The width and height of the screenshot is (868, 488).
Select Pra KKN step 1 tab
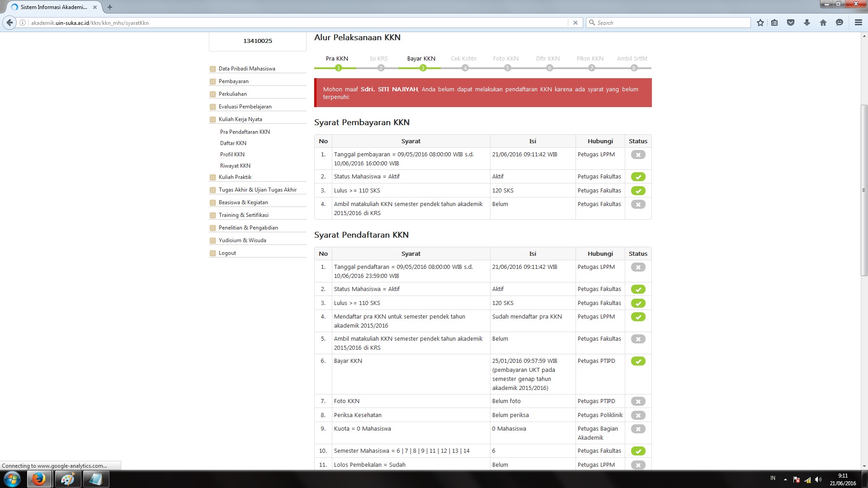[337, 59]
